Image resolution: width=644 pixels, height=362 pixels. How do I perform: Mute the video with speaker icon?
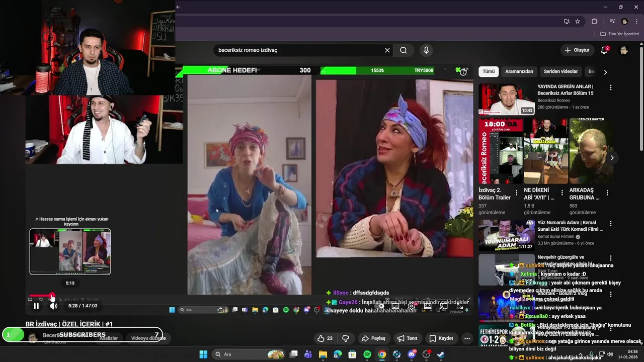point(53,306)
